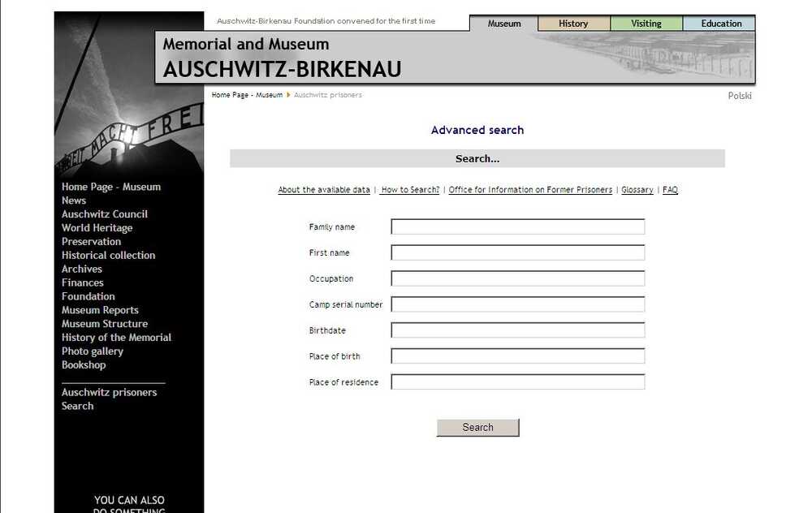This screenshot has height=513, width=812.
Task: Click the Family name label
Action: (x=332, y=227)
